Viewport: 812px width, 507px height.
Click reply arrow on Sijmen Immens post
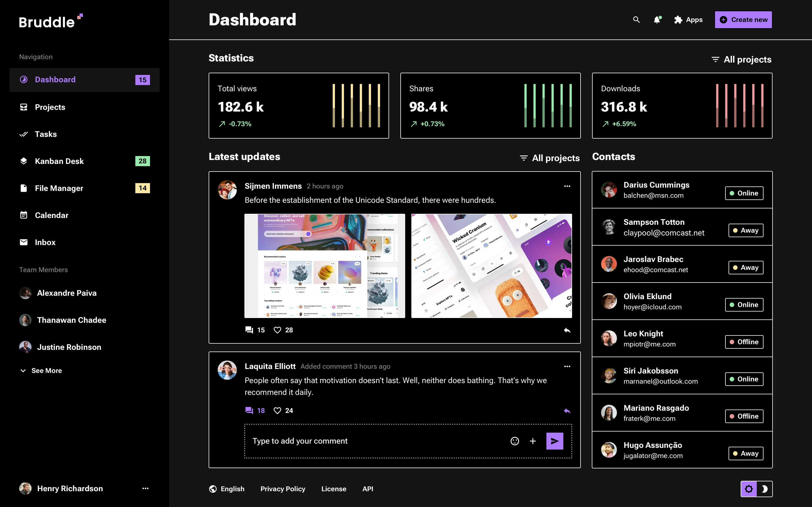tap(567, 330)
